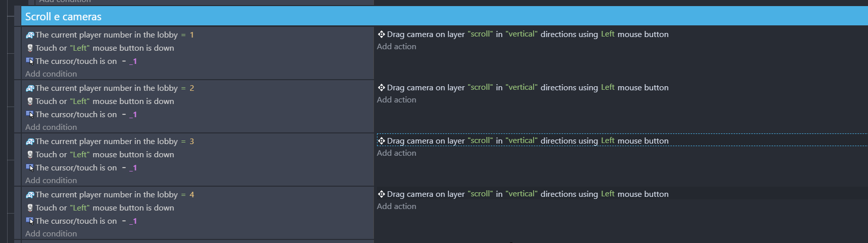The image size is (868, 243).
Task: Add an action to the player number 4 event
Action: 396,206
